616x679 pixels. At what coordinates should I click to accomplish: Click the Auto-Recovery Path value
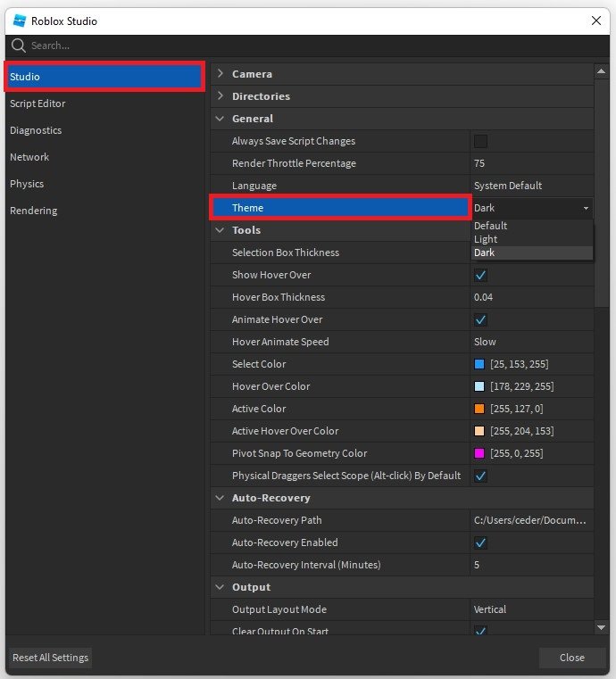[x=532, y=520]
